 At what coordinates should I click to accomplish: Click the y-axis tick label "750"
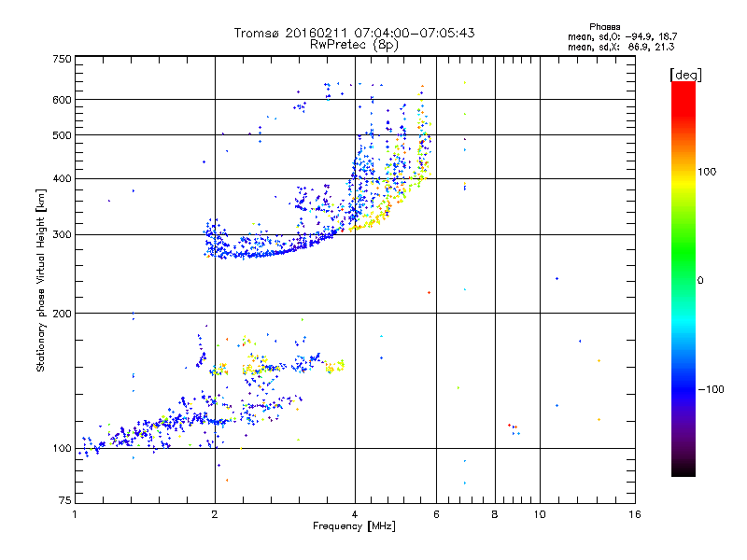point(63,59)
